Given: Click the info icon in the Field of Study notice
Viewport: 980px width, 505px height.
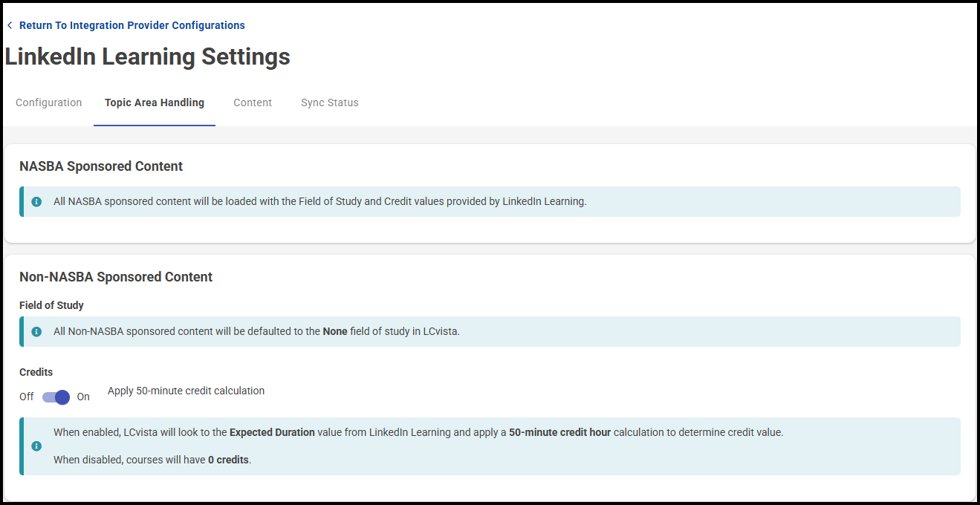Looking at the screenshot, I should tap(36, 332).
